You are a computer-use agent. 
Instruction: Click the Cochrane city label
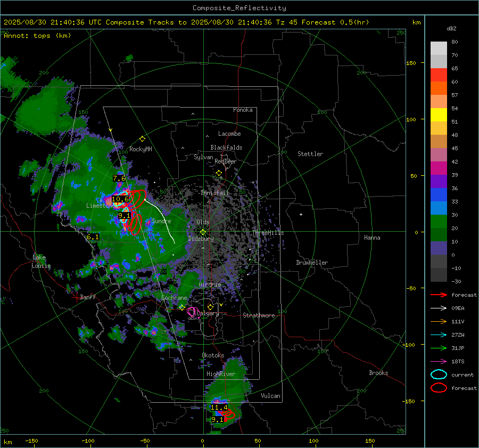point(174,298)
